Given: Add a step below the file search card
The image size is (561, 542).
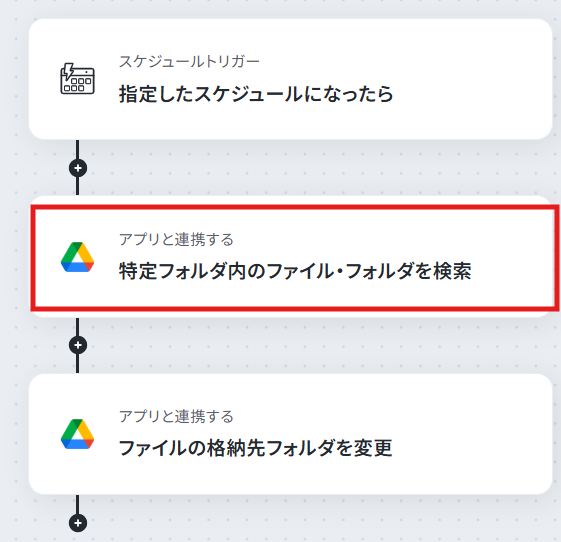Looking at the screenshot, I should click(x=78, y=345).
